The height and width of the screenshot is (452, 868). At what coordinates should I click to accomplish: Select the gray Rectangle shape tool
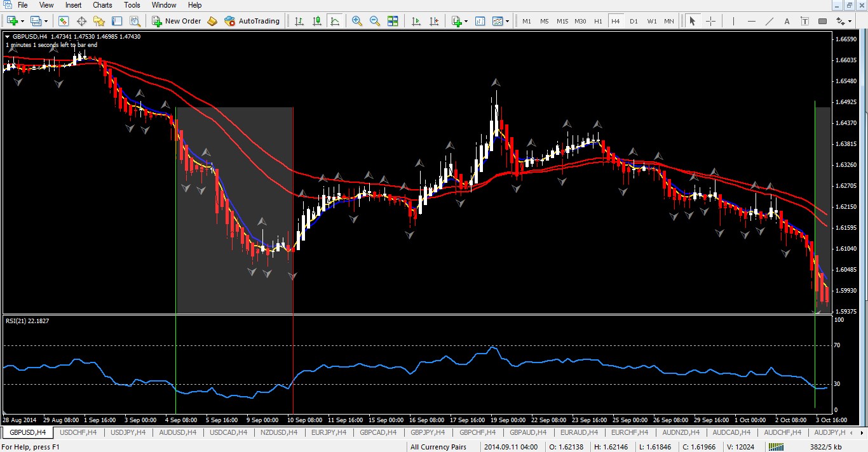pyautogui.click(x=822, y=21)
